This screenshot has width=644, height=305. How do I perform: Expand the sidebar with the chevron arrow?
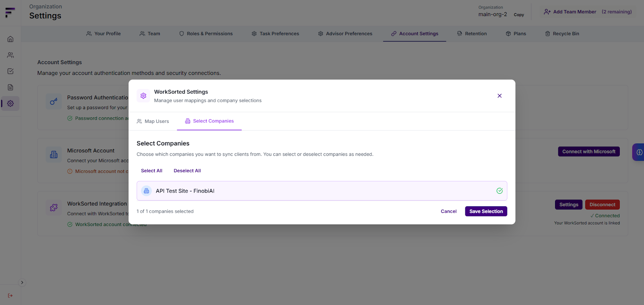tap(22, 282)
